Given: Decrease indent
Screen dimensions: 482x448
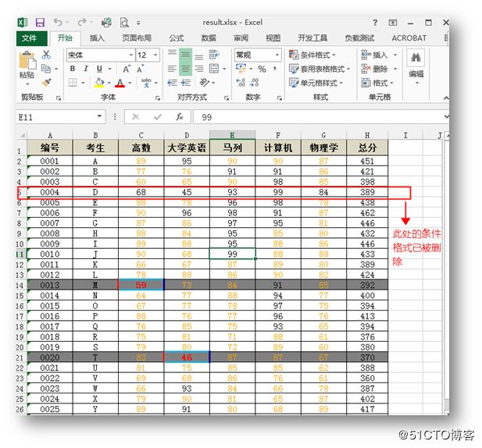Looking at the screenshot, I should tap(172, 83).
